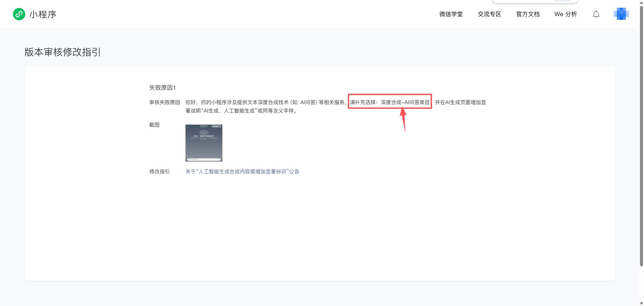Click the 小程序 title text beside the logo

coord(43,14)
